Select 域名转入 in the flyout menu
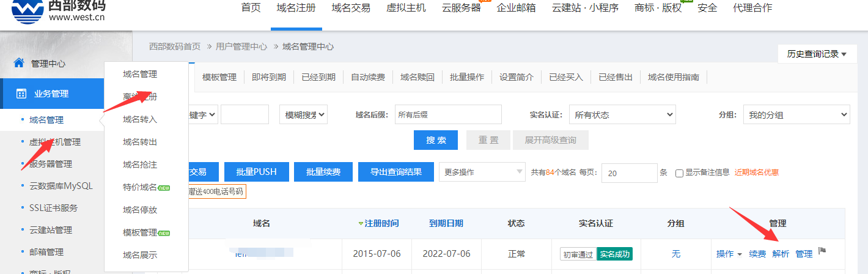This screenshot has height=274, width=868. 140,119
